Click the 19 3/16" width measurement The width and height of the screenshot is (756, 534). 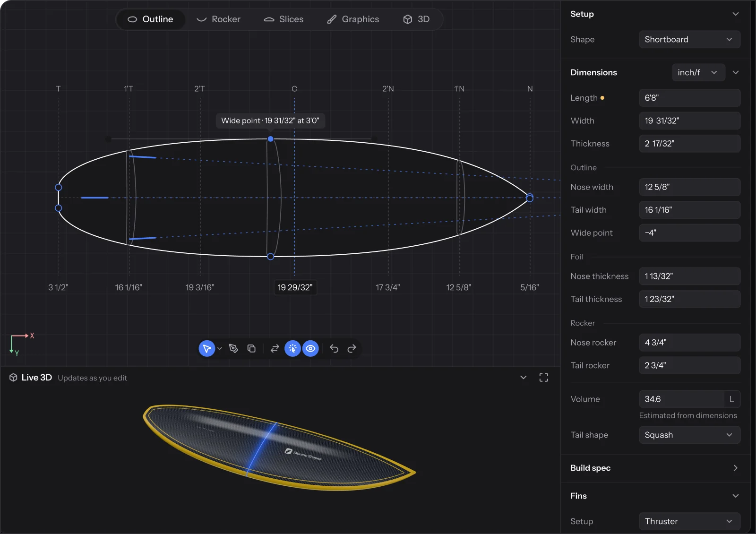pyautogui.click(x=200, y=287)
